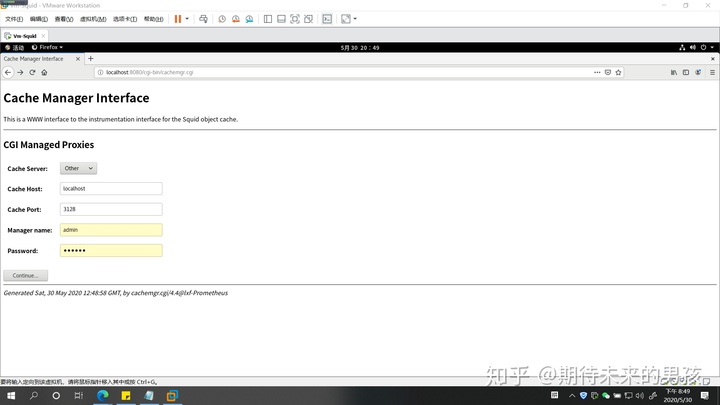Image resolution: width=720 pixels, height=405 pixels.
Task: Close the Firefox window
Action: tap(713, 59)
